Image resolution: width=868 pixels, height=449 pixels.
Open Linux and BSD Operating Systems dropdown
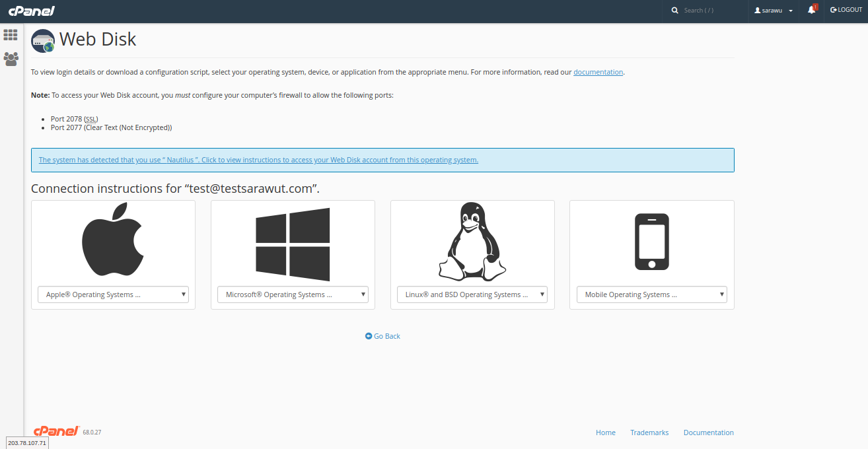[472, 294]
